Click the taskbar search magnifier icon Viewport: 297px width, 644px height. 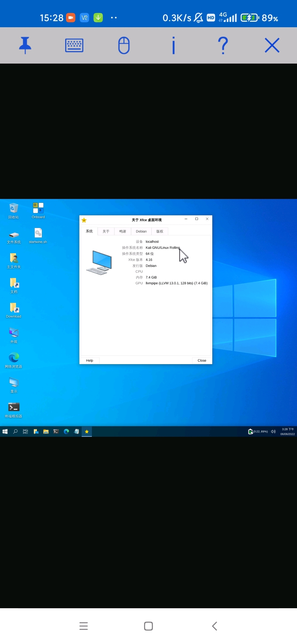click(15, 432)
